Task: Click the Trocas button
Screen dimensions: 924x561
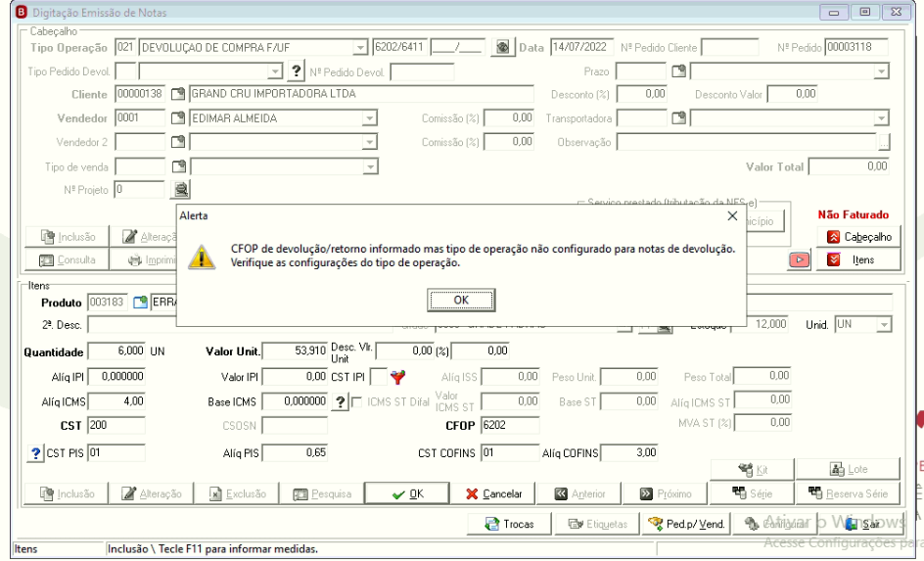Action: 509,524
